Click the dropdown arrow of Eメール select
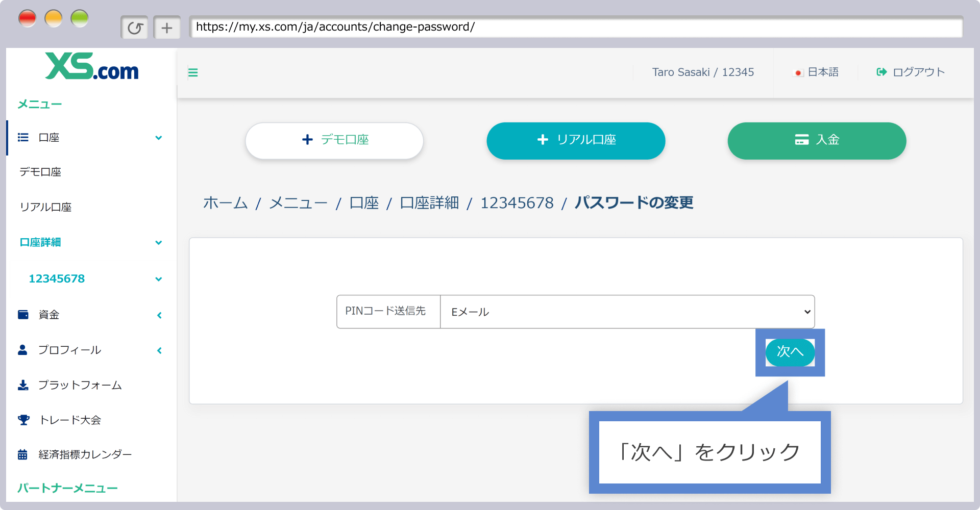This screenshot has width=980, height=510. point(807,312)
